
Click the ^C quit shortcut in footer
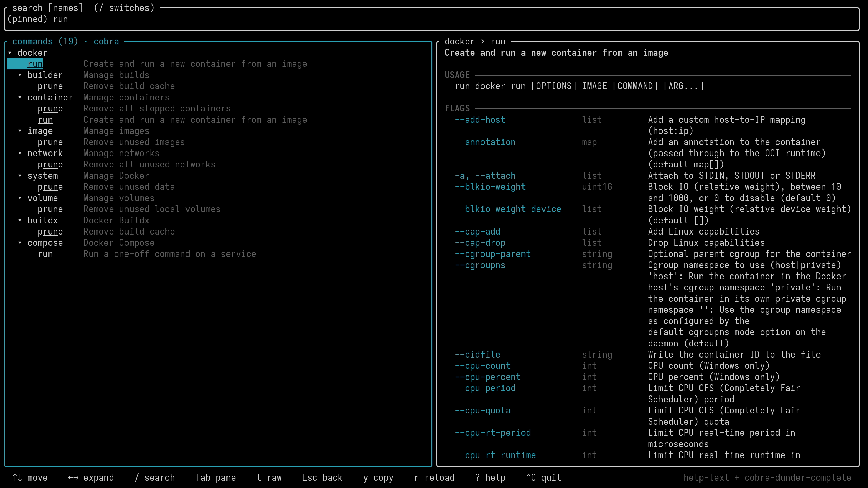pyautogui.click(x=544, y=478)
